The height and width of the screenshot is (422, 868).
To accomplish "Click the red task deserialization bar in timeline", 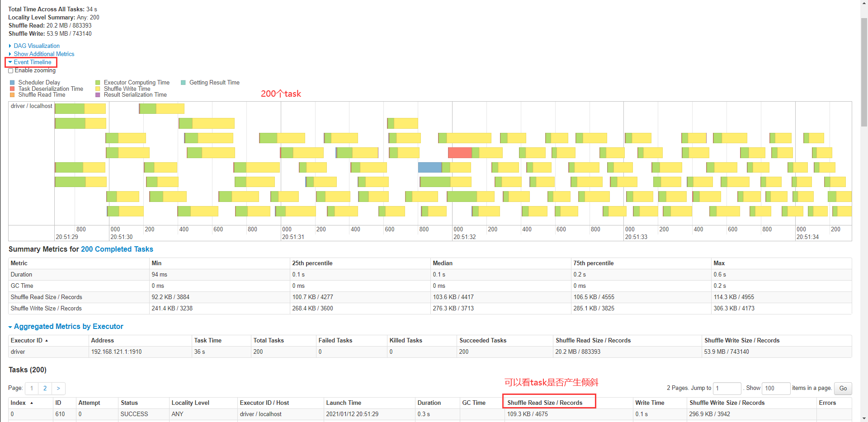I will point(460,153).
